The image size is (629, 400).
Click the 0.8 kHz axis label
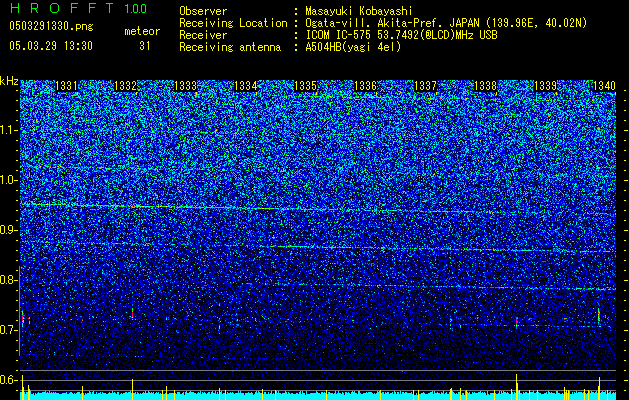pos(9,280)
